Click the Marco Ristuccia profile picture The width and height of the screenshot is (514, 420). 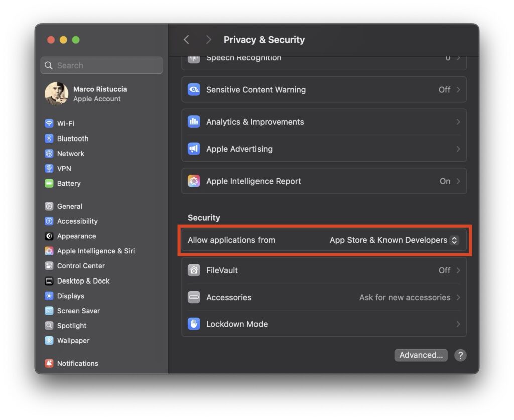pos(56,94)
